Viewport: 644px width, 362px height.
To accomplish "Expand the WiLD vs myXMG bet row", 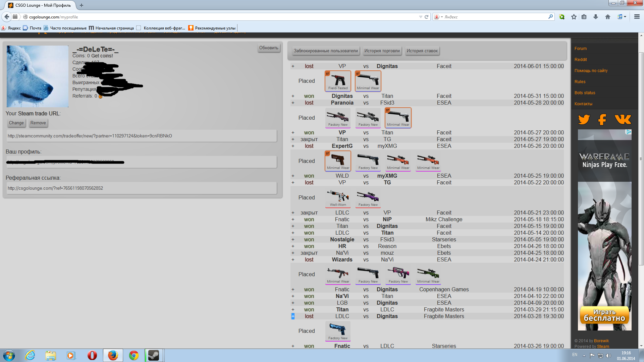I will click(x=293, y=176).
